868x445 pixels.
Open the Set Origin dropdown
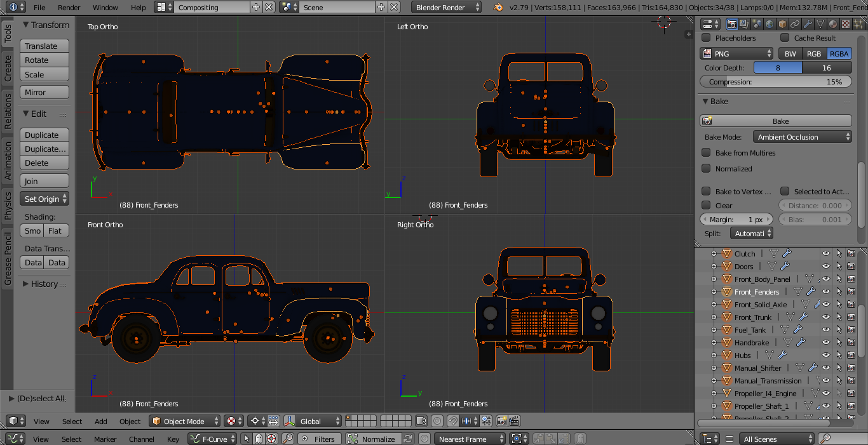(x=44, y=199)
